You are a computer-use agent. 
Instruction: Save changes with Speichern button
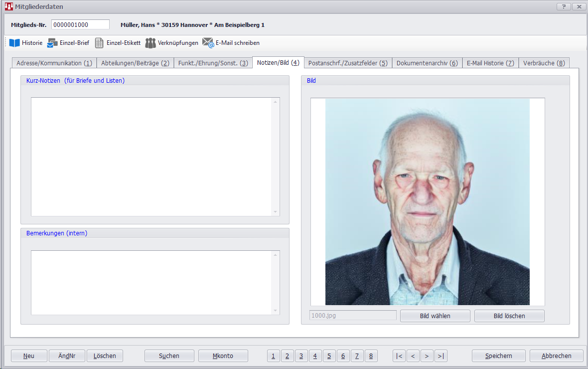click(498, 356)
